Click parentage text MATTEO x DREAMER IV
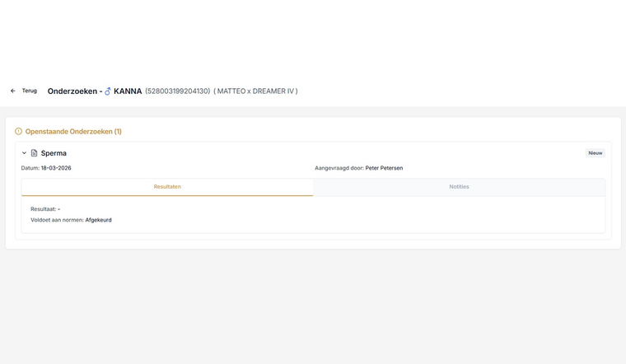 click(255, 91)
